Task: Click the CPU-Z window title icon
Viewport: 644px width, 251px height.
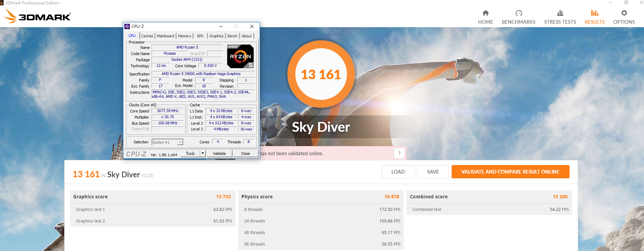Action: click(x=127, y=26)
